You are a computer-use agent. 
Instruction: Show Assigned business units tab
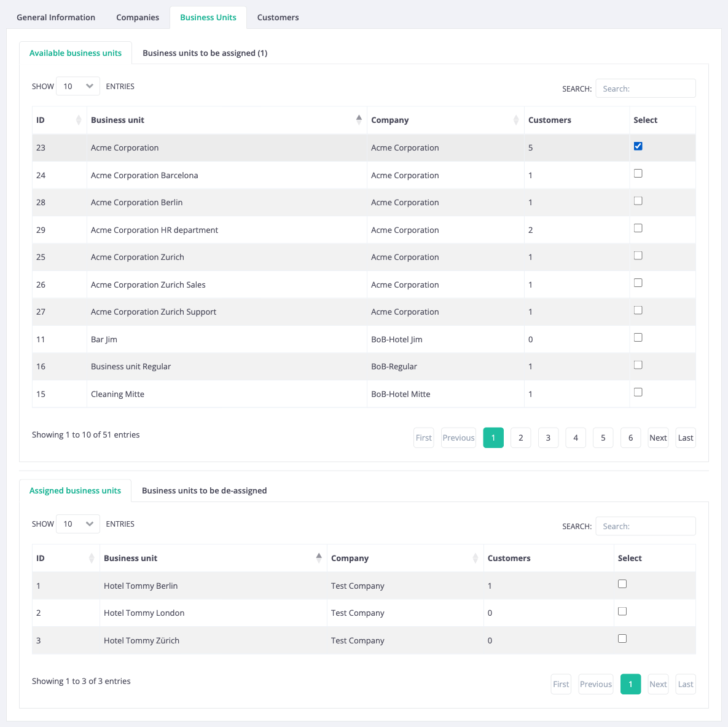click(x=75, y=490)
